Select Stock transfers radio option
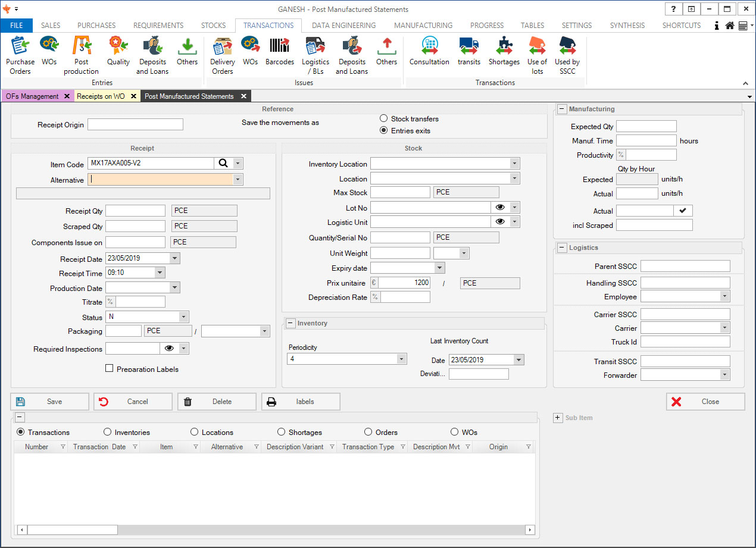This screenshot has height=548, width=756. 384,119
